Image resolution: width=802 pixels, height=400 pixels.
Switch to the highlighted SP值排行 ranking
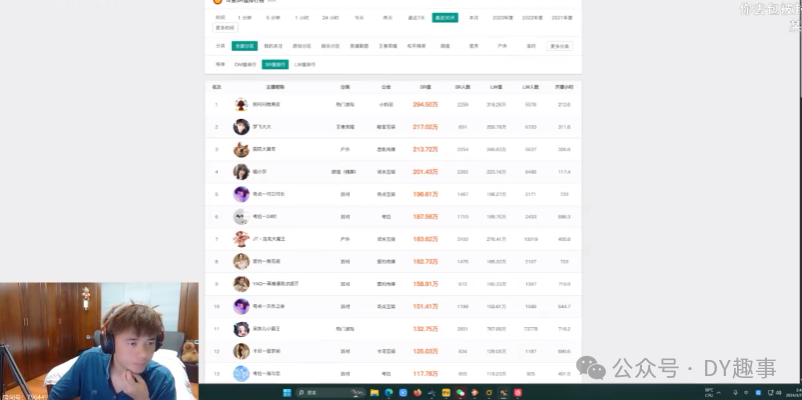[275, 64]
